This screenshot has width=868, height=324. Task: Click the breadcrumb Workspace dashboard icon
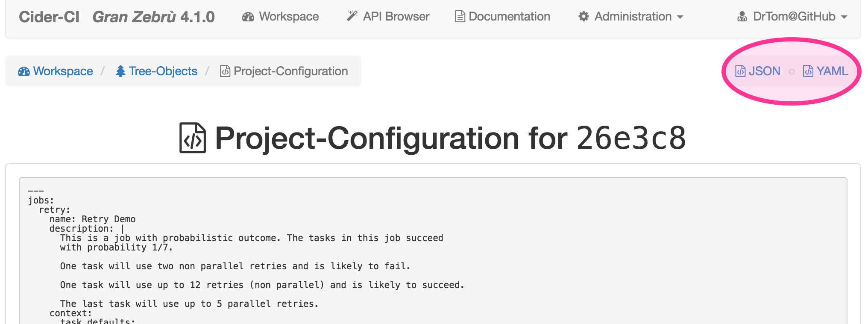24,71
